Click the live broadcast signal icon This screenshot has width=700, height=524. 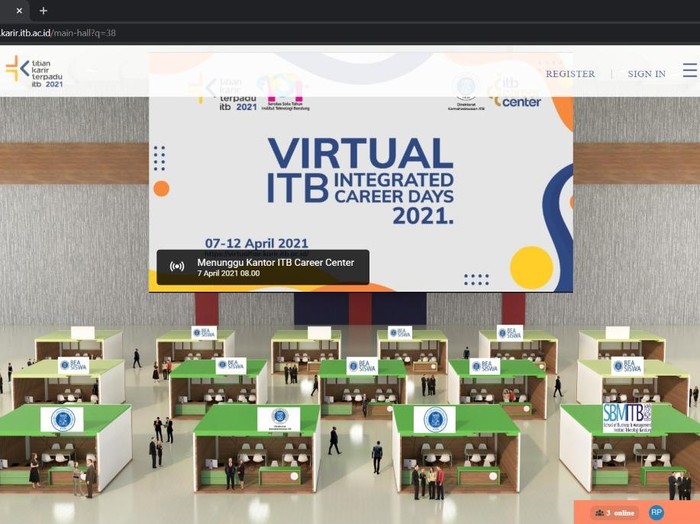pos(177,266)
